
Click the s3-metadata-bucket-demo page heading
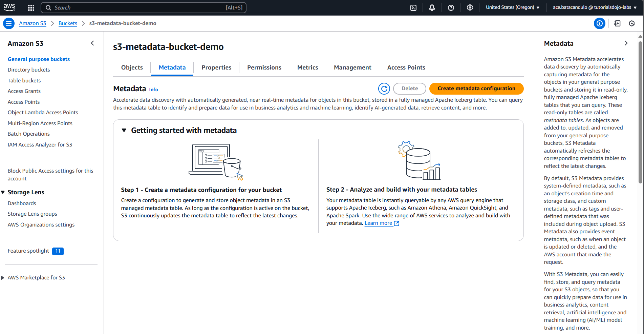(168, 47)
